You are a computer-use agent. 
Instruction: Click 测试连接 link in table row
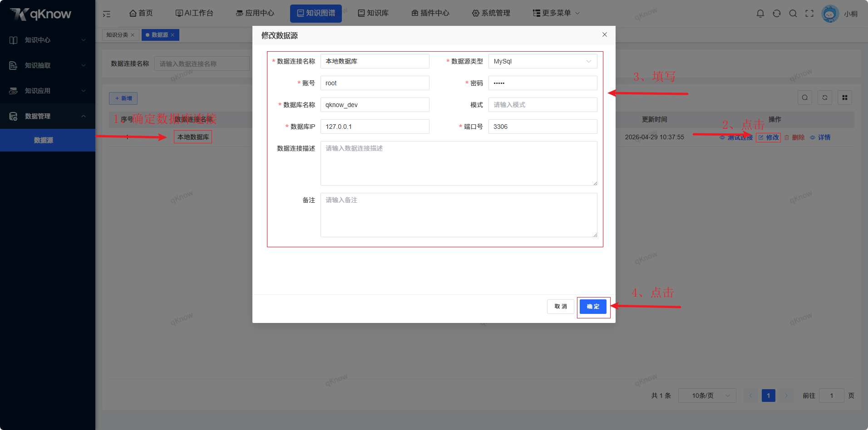click(736, 137)
